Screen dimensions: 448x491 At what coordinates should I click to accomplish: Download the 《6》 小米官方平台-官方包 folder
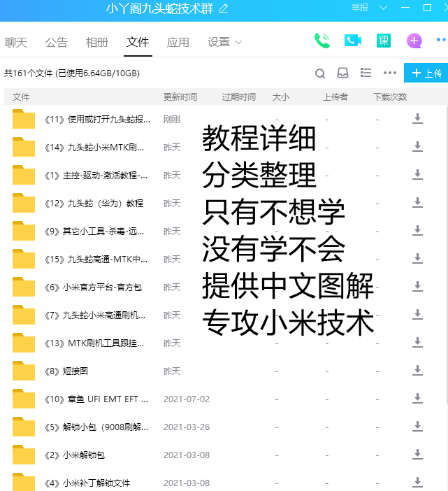coord(417,287)
